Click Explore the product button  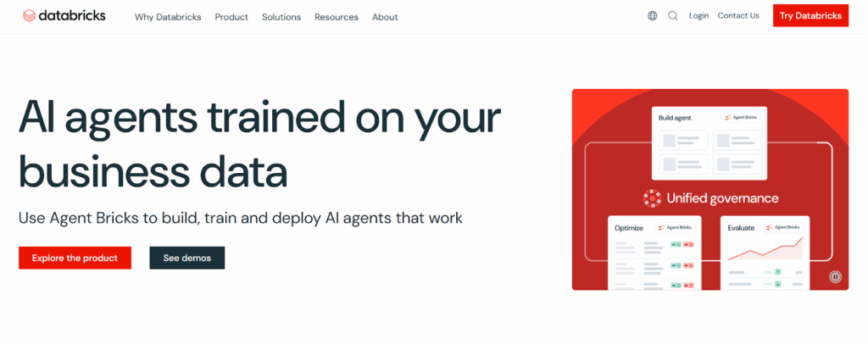75,258
